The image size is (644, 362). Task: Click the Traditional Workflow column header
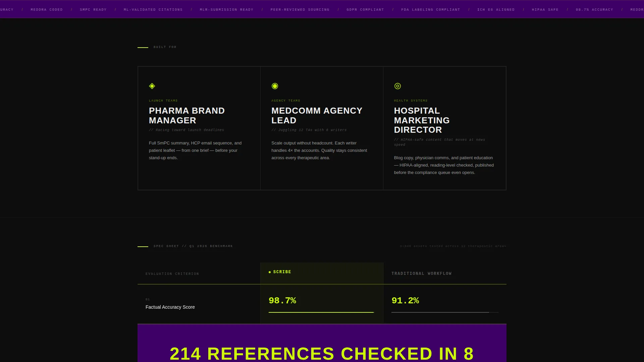coord(421,274)
